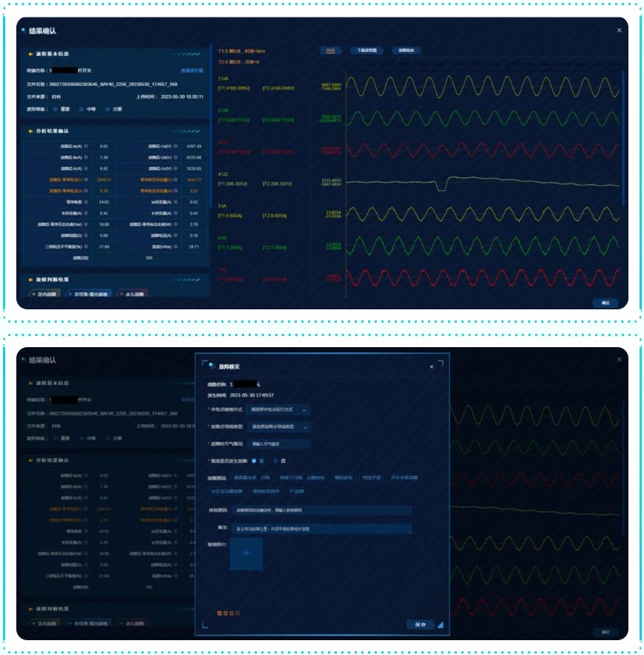
Task: Choose 重要 waveform level in top panel
Action: click(56, 108)
